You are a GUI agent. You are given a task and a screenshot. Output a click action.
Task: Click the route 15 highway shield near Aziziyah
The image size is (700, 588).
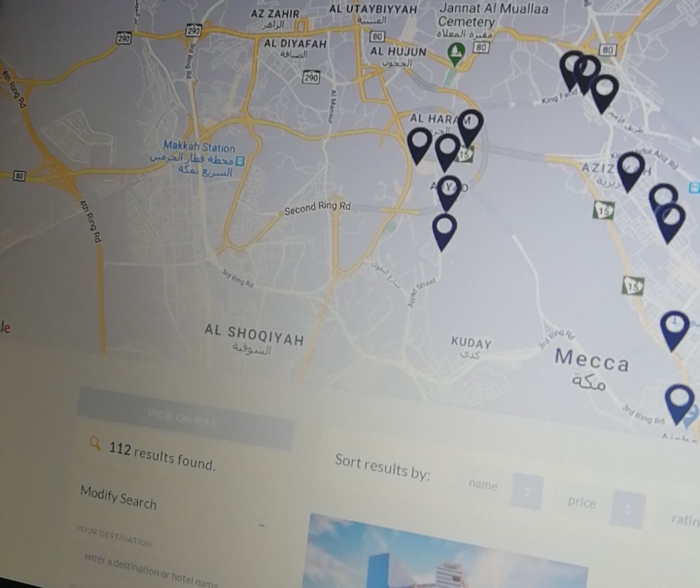coord(604,209)
